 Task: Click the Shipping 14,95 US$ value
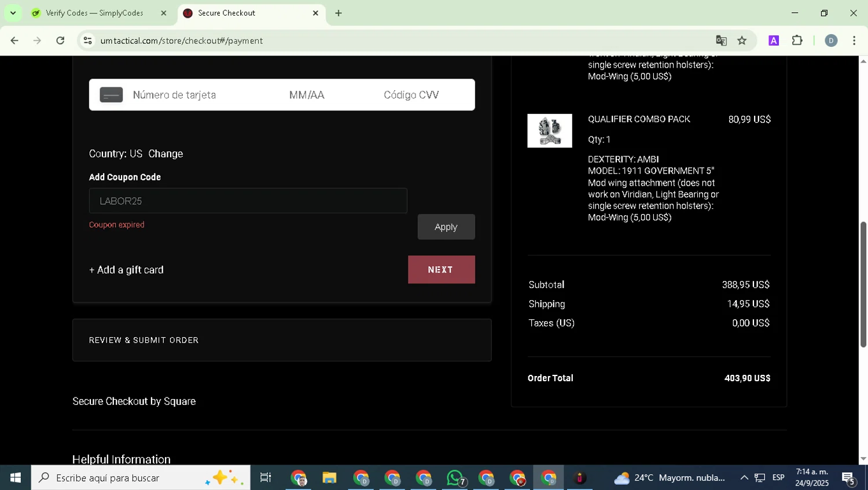pyautogui.click(x=748, y=304)
